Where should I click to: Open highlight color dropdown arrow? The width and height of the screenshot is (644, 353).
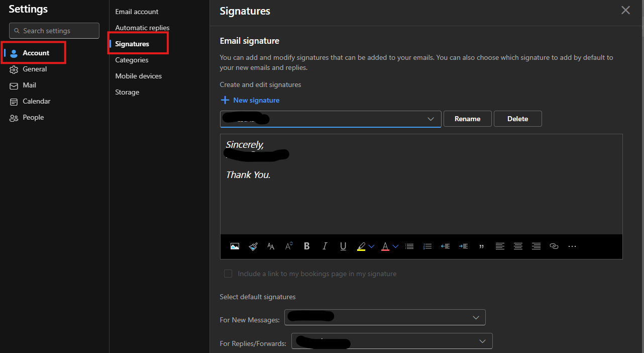coord(372,246)
